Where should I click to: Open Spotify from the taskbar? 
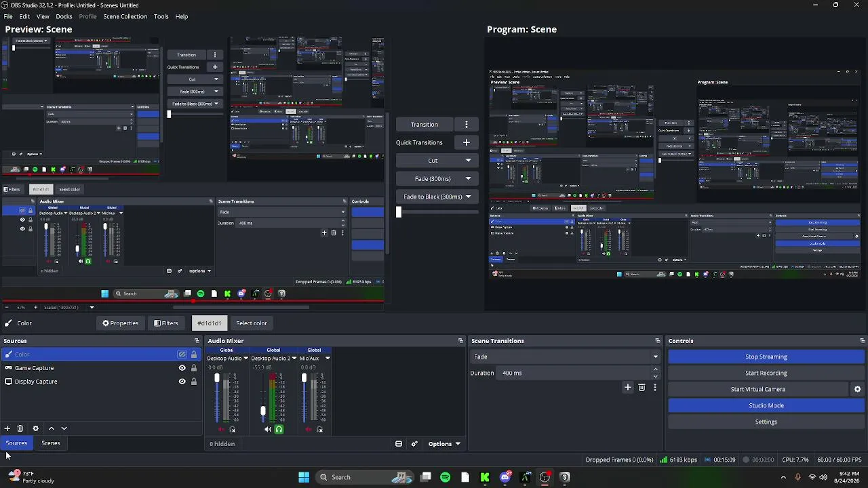pos(445,477)
